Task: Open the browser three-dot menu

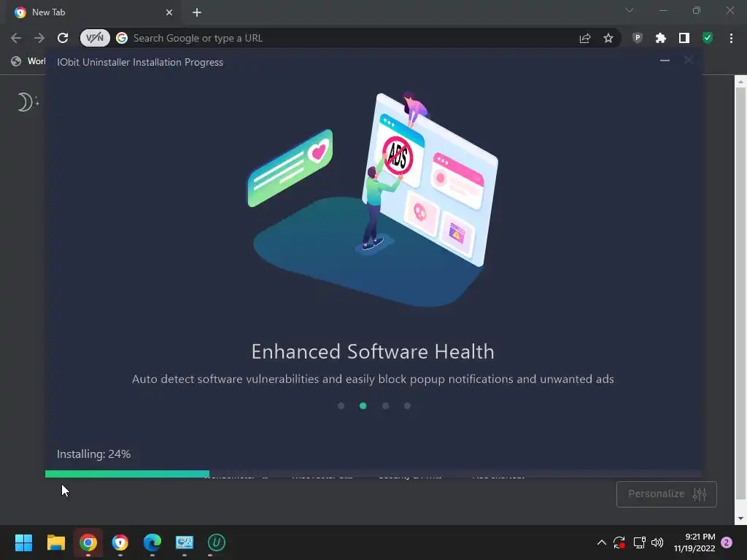Action: tap(731, 38)
